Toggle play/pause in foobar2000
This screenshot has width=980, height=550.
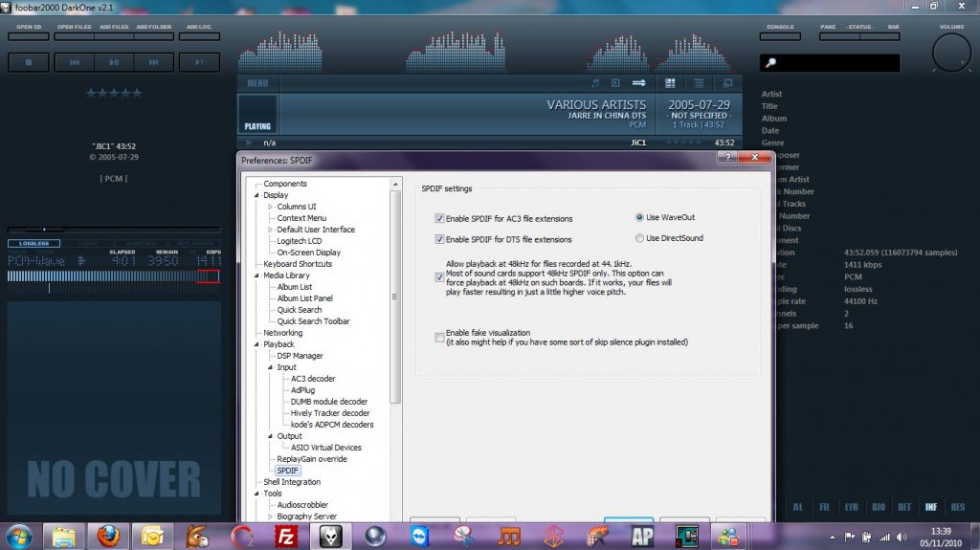(x=114, y=62)
